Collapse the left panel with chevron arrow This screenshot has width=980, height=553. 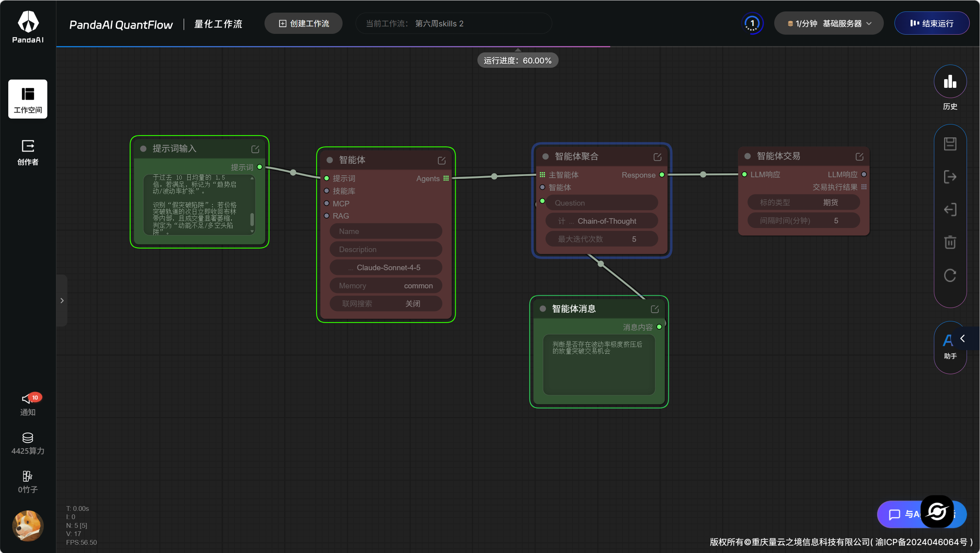(62, 301)
